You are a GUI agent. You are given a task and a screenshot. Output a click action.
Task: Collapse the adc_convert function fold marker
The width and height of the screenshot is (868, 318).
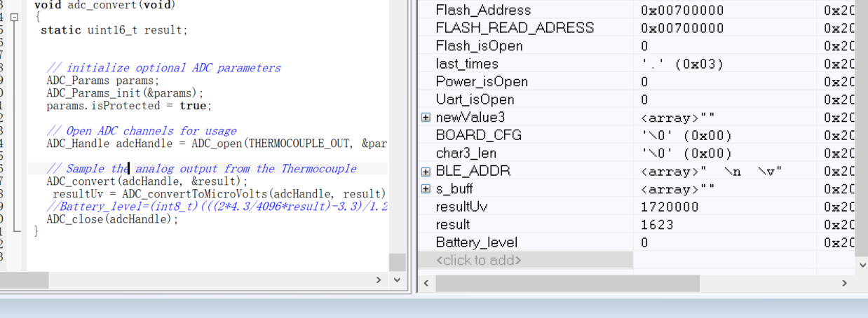click(x=15, y=18)
